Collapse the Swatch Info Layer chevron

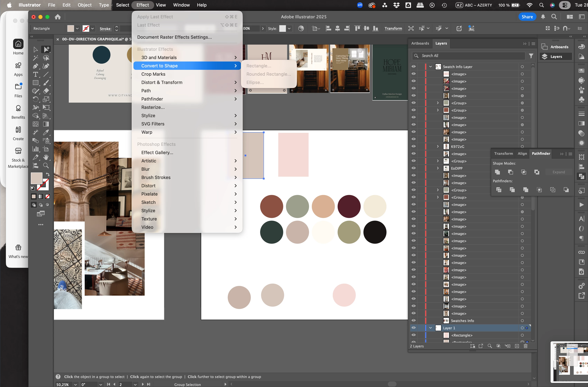tap(431, 67)
